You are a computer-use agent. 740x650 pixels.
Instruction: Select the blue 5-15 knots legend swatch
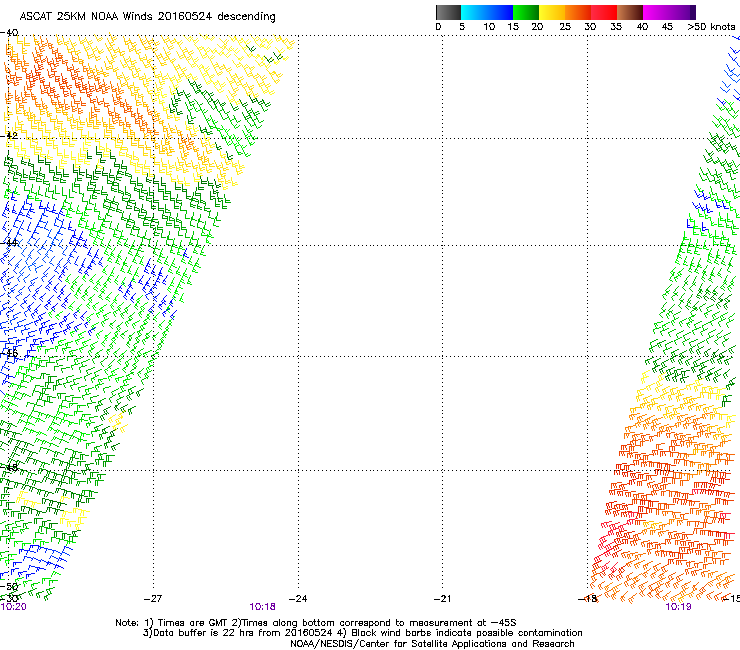tap(487, 12)
